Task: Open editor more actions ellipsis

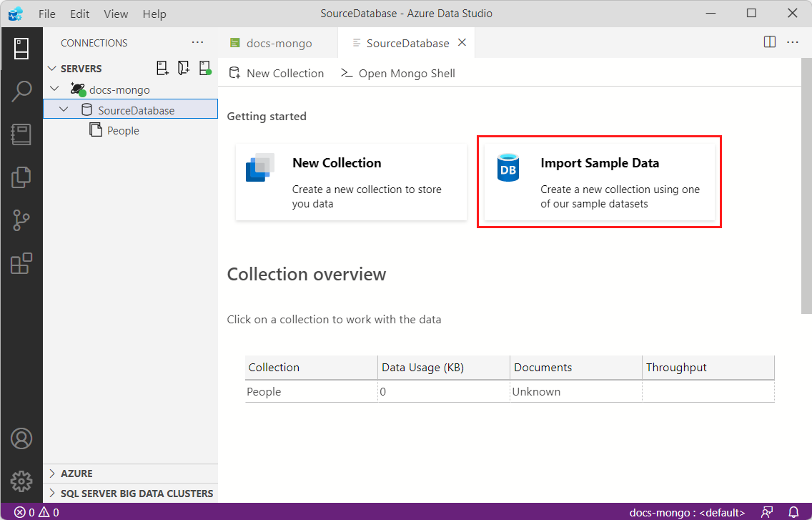Action: [x=792, y=42]
